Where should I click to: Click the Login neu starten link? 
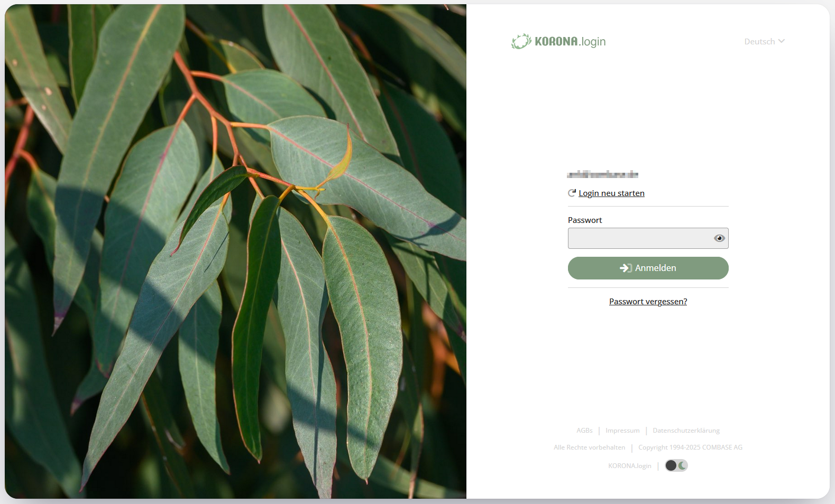(x=611, y=193)
